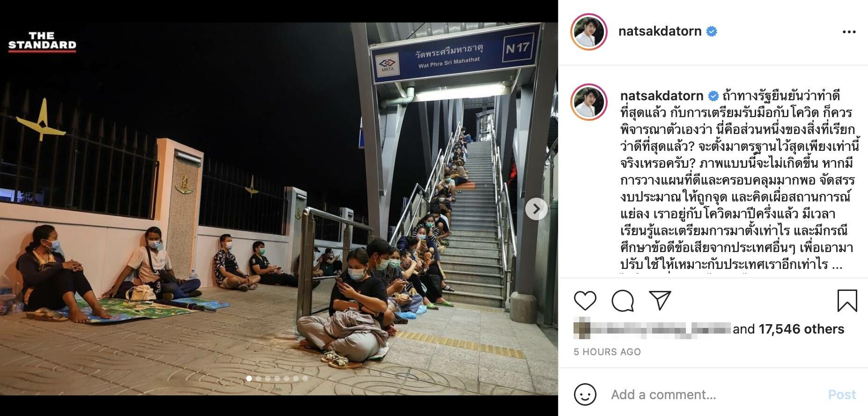This screenshot has height=416, width=868.
Task: Open natsakdatorn profile from header username
Action: pos(660,31)
